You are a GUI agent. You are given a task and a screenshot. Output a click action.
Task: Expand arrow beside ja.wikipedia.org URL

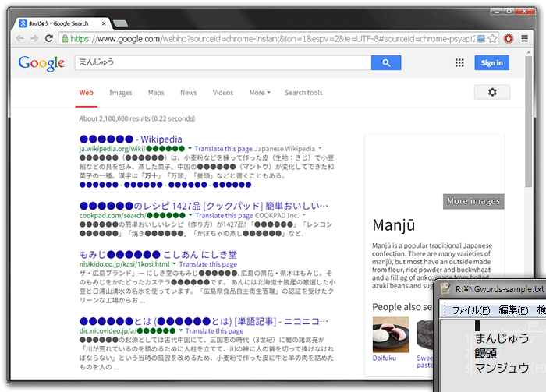point(190,149)
